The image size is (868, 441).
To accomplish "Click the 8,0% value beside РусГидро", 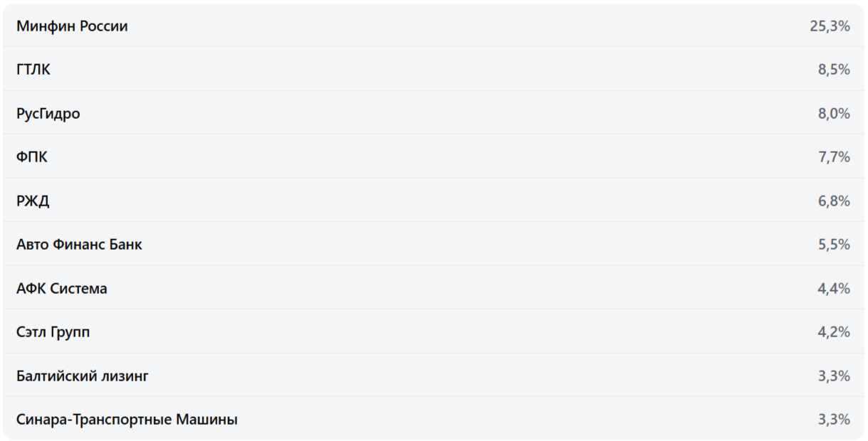I will tap(834, 114).
